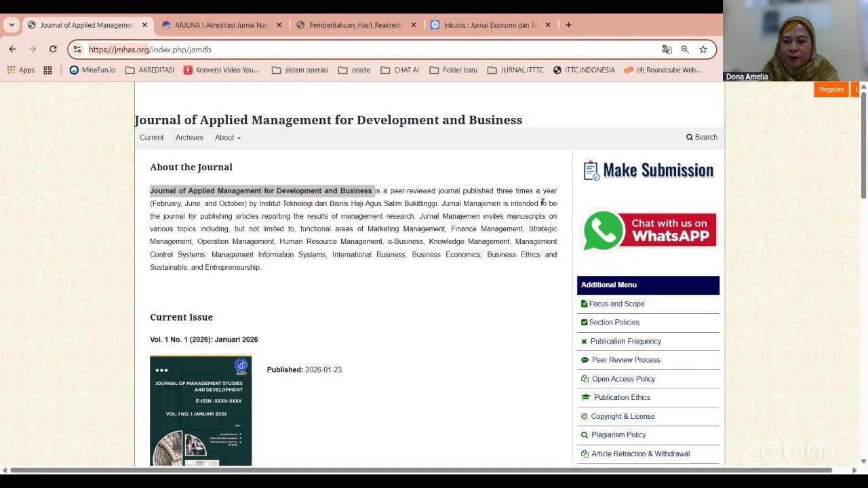Click the site information icon in address bar
This screenshot has width=868, height=488.
[x=77, y=49]
